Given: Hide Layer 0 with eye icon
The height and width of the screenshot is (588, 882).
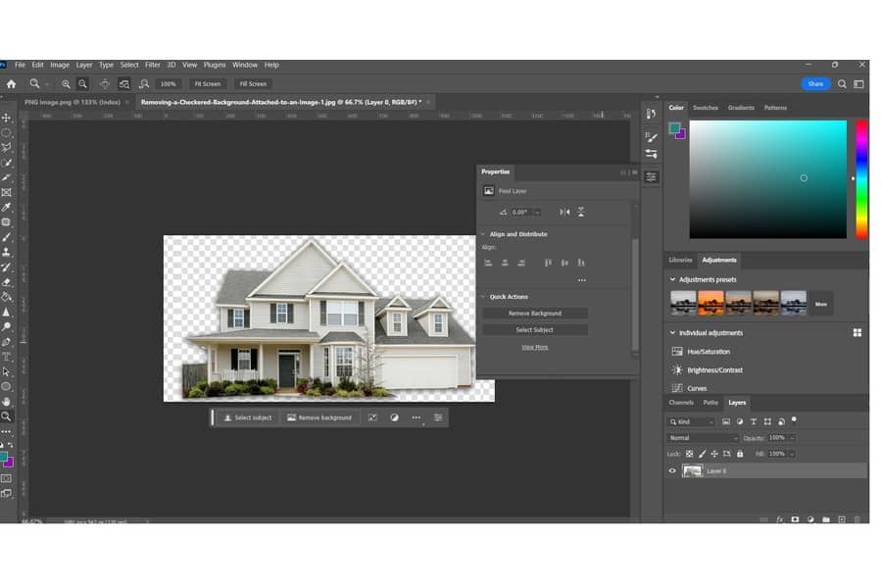Looking at the screenshot, I should 672,471.
